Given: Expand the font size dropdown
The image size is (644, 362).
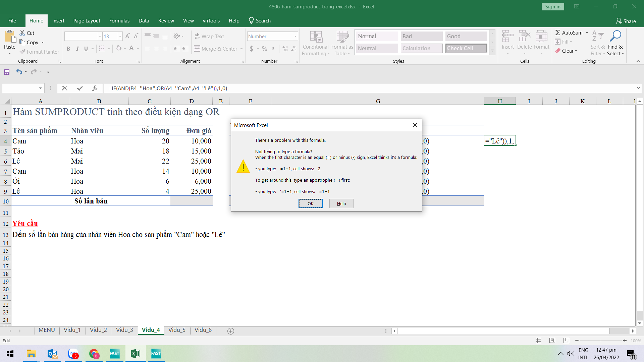Looking at the screenshot, I should tap(120, 36).
